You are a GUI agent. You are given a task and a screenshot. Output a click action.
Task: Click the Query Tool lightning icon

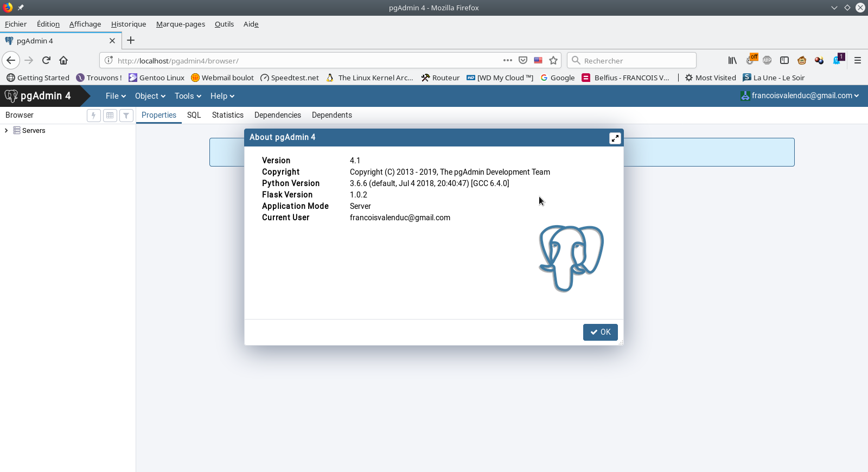[x=94, y=116]
